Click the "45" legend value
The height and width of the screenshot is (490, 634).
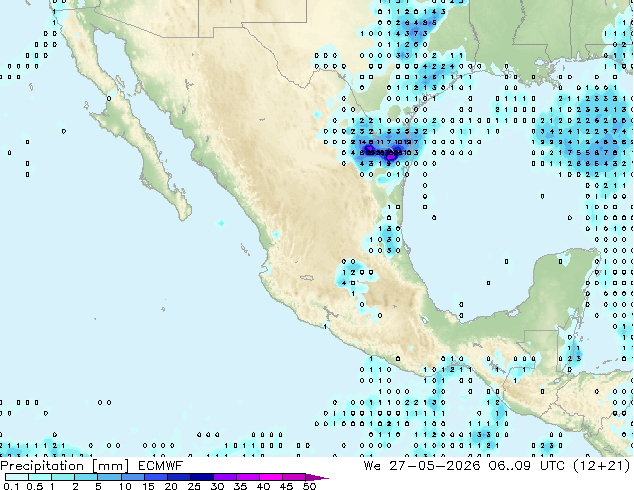[286, 486]
